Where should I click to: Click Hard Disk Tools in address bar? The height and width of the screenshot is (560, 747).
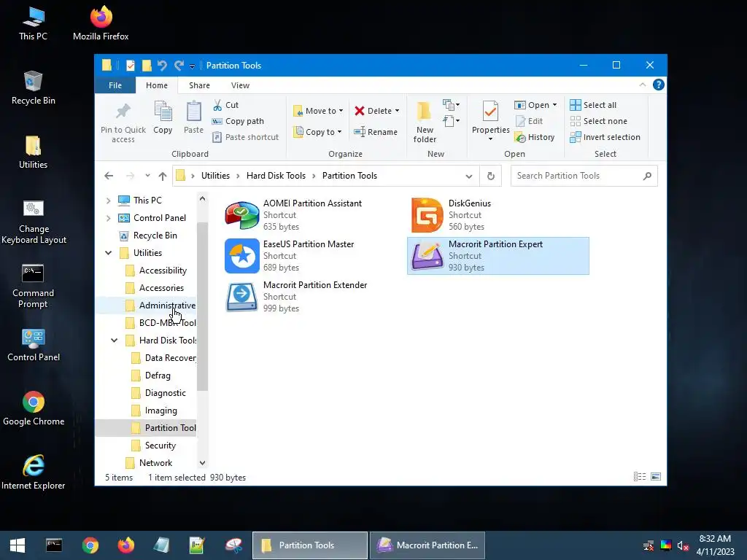click(x=276, y=176)
